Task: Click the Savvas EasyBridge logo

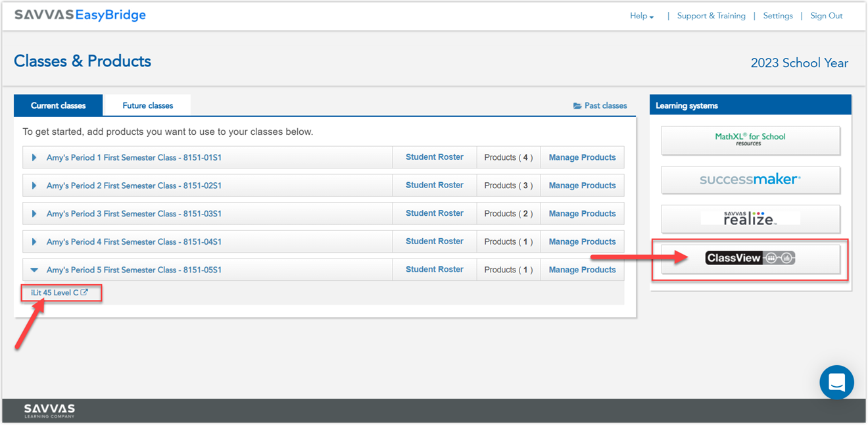Action: tap(80, 14)
